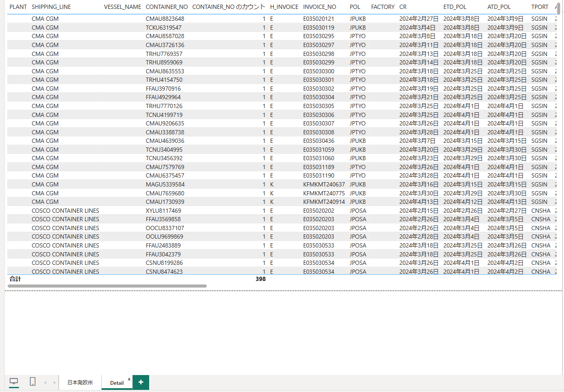The height and width of the screenshot is (392, 564).
Task: Switch to desktop layout view icon
Action: click(x=14, y=382)
